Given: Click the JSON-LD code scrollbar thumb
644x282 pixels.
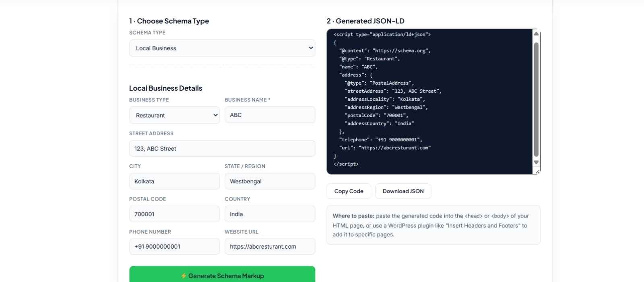Looking at the screenshot, I should point(536,100).
